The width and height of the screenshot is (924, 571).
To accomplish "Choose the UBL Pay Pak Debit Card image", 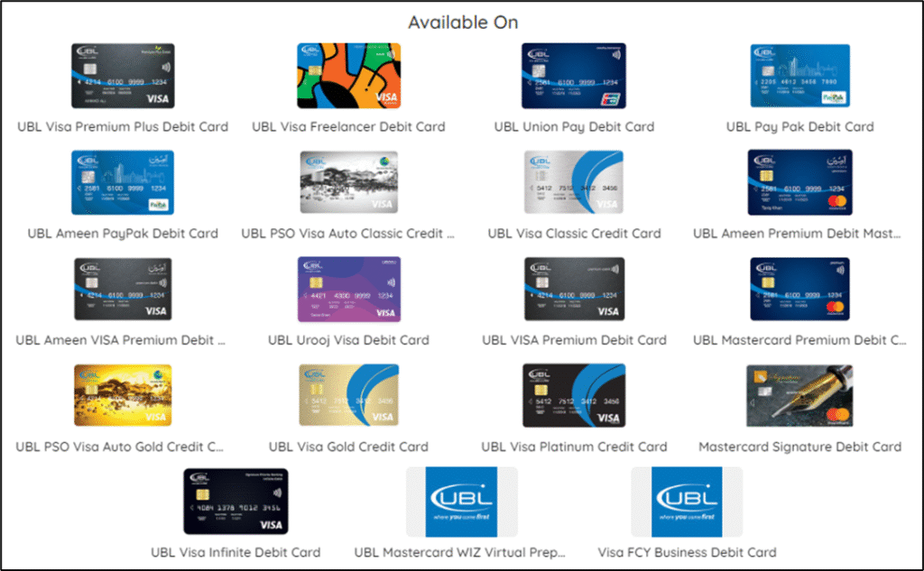I will 799,76.
